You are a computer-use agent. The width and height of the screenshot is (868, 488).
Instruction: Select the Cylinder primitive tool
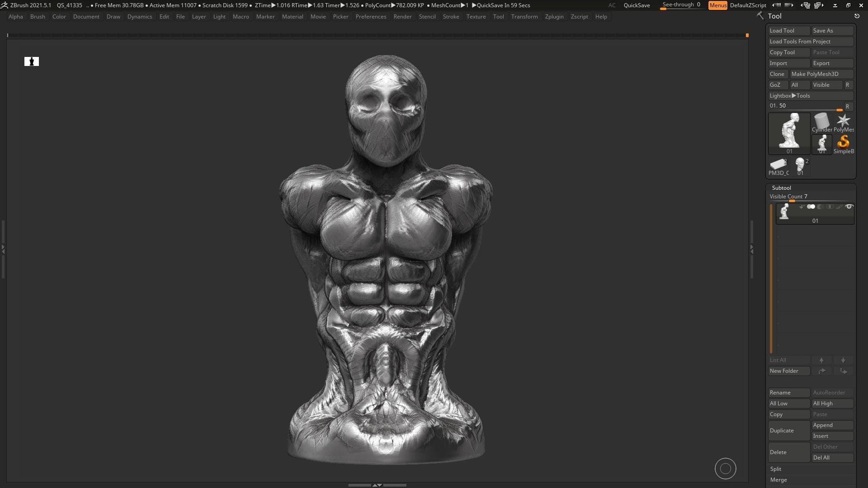[x=822, y=122]
